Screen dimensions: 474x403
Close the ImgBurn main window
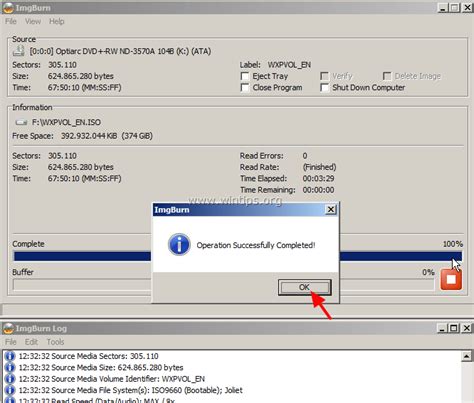(467, 8)
